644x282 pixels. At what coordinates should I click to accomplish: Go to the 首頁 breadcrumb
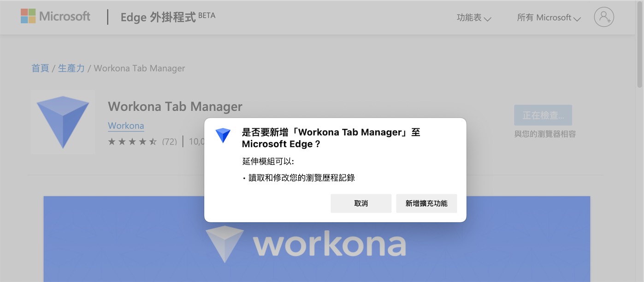coord(40,68)
